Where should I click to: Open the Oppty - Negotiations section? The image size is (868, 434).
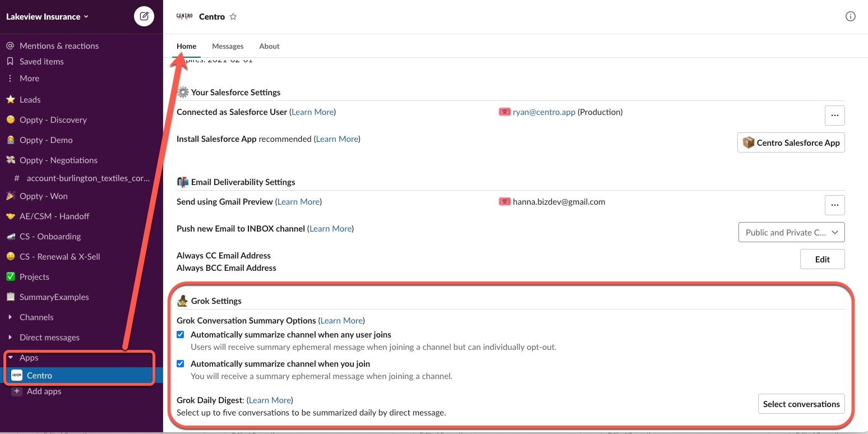point(58,160)
